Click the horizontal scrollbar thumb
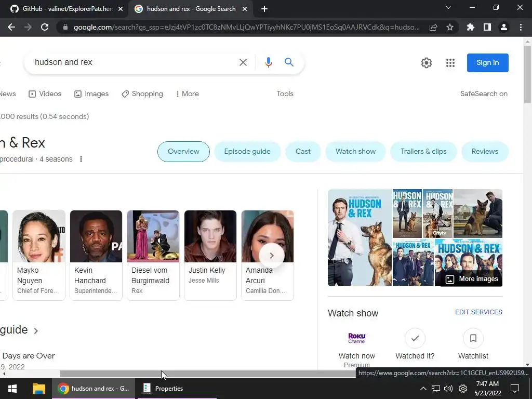Screen dimensions: 532x399 coord(208,374)
